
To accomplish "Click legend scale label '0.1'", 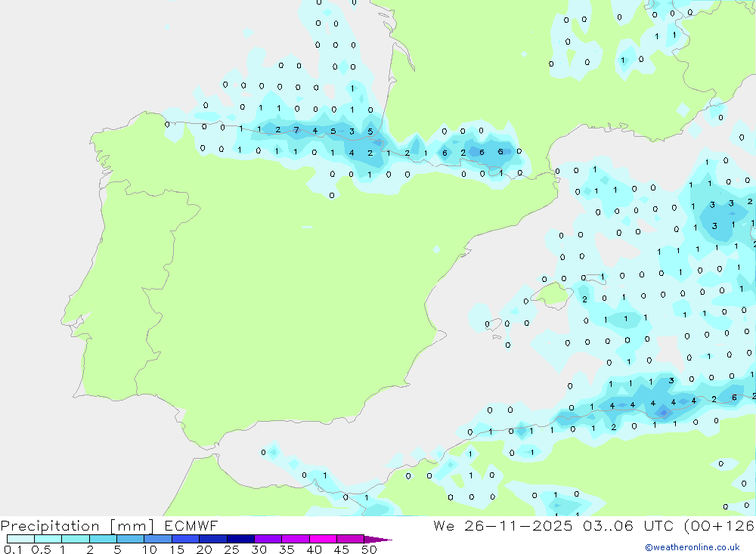I will (13, 549).
